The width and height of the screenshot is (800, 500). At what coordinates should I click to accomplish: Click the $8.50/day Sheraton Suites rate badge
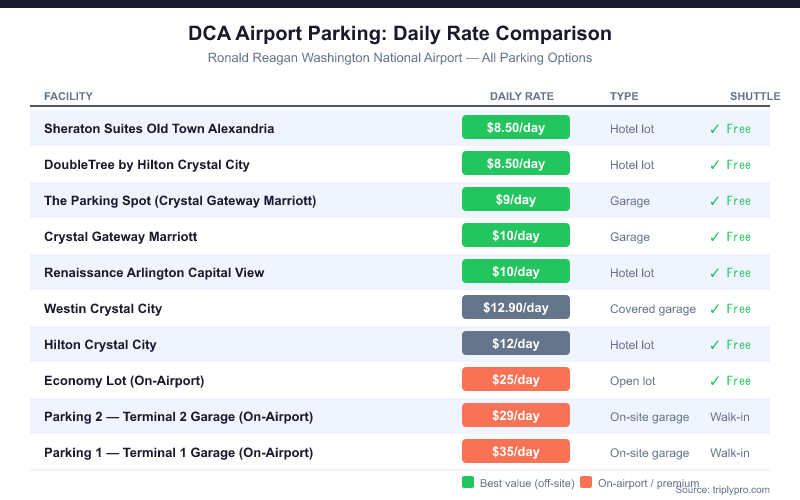(516, 128)
